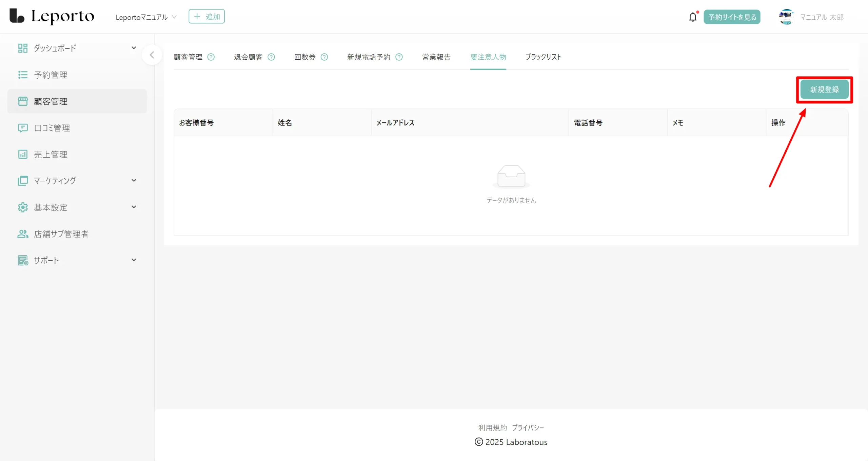Click the ＋追加 button
The image size is (868, 461).
click(x=206, y=16)
